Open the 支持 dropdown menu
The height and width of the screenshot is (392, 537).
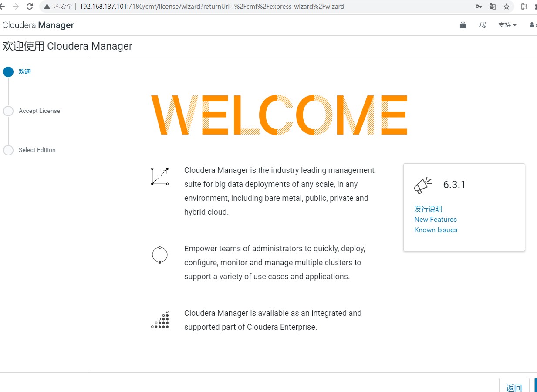click(507, 25)
